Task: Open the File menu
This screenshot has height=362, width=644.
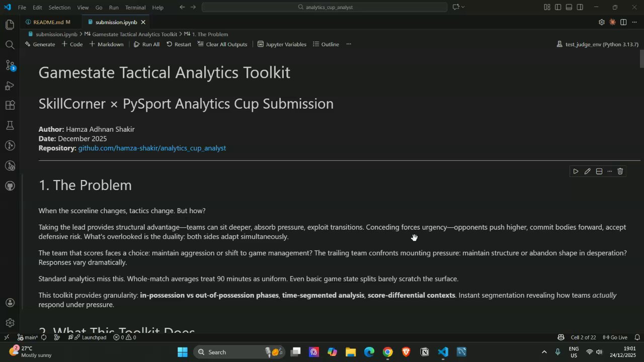Action: pos(22,8)
